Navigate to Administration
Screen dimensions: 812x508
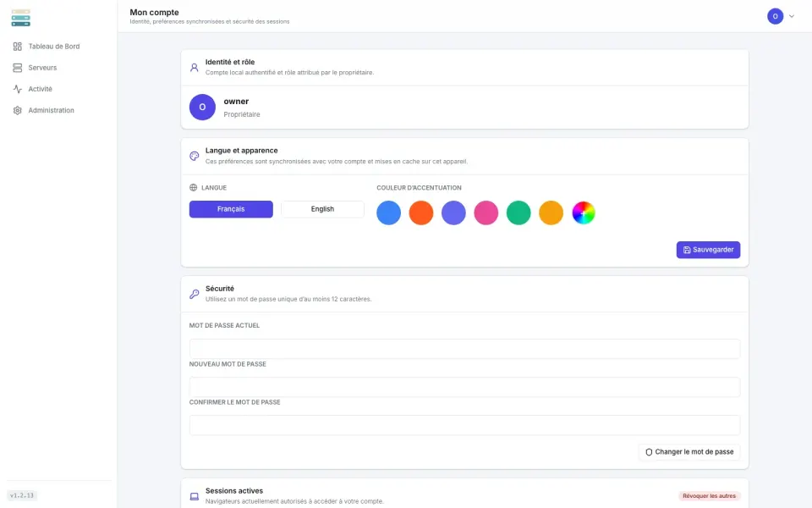(x=51, y=110)
